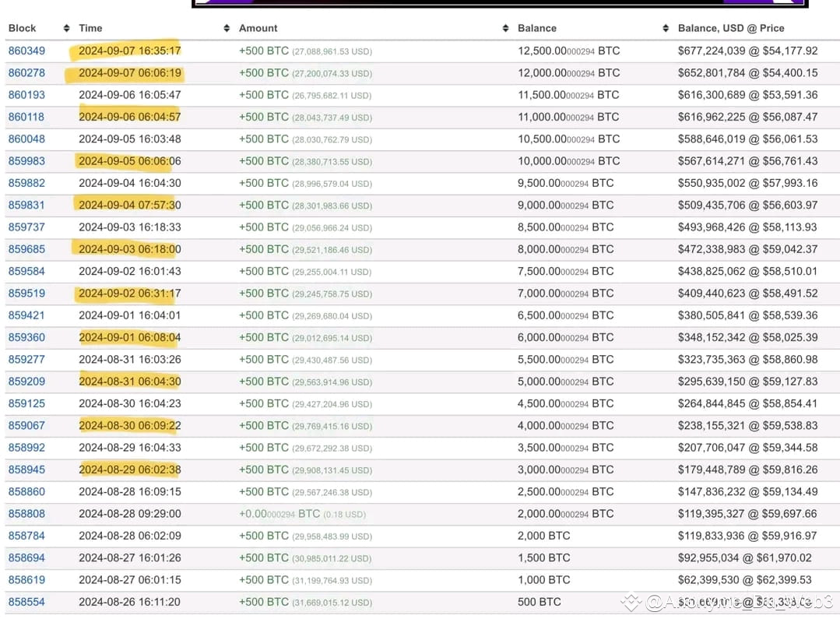Select timestamp 2024-08-28 09:29:00

(x=130, y=514)
